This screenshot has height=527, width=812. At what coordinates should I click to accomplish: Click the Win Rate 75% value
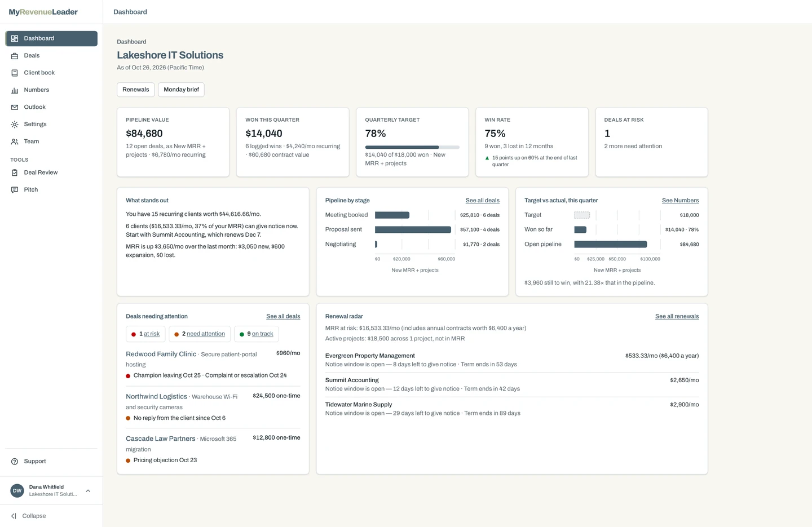click(495, 134)
